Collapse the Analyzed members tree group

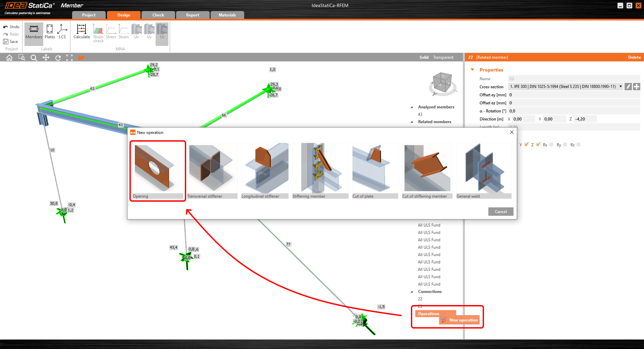[x=412, y=107]
